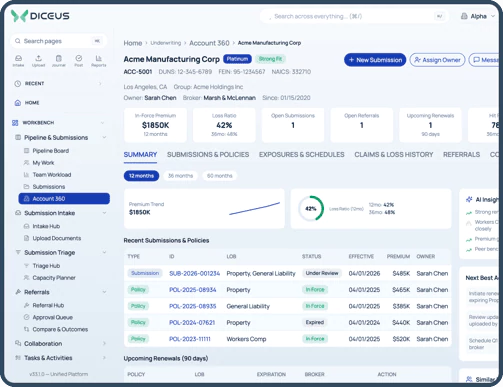
Task: Click the Premium Trend line chart
Action: [254, 209]
